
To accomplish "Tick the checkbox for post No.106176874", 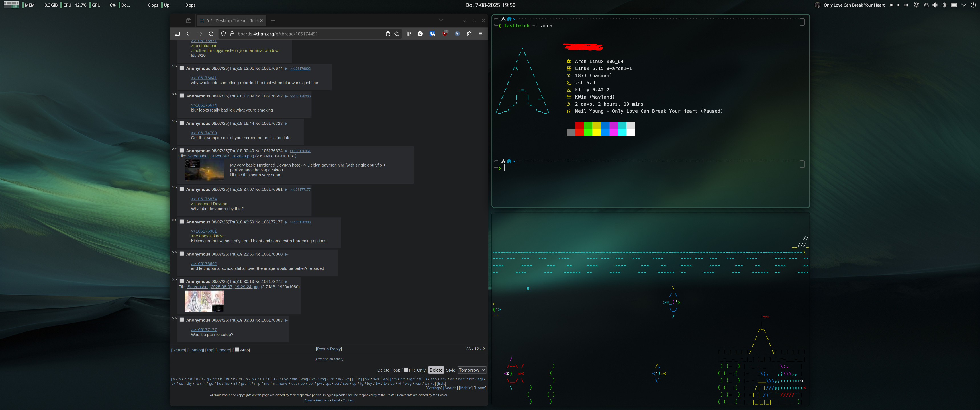I will [182, 150].
